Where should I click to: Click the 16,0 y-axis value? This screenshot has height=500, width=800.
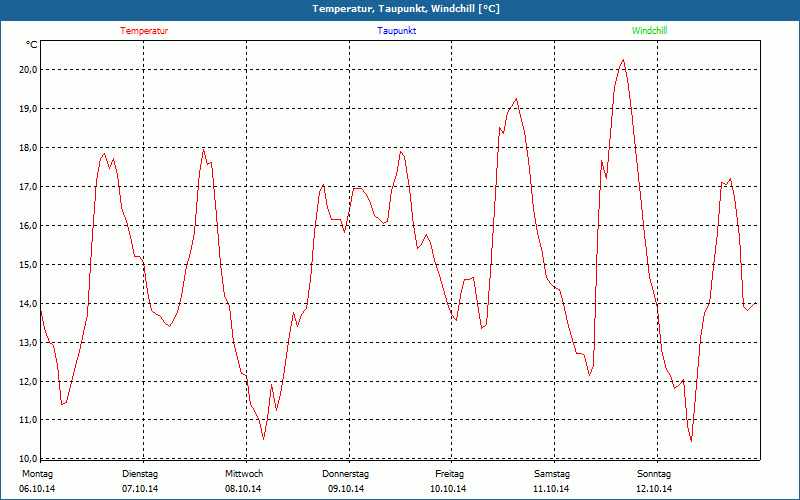click(x=28, y=226)
